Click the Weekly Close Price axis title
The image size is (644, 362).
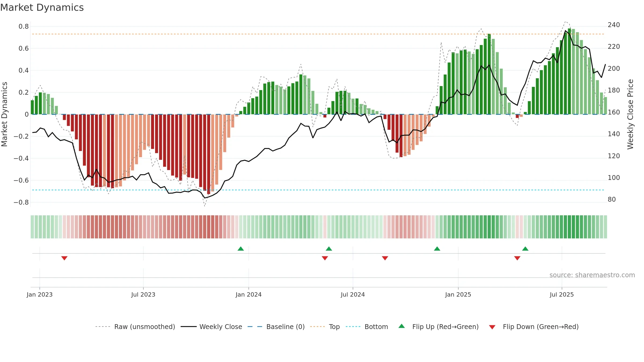click(630, 114)
